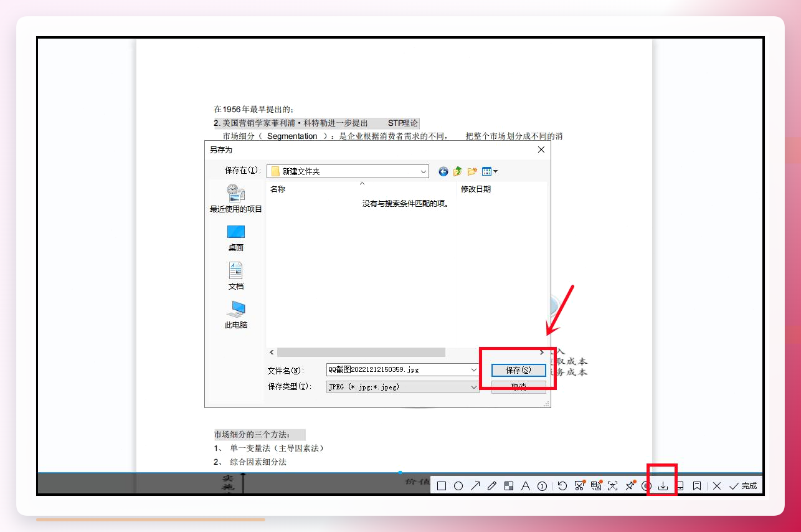The width and height of the screenshot is (801, 532).
Task: Go up one folder level
Action: coord(458,171)
